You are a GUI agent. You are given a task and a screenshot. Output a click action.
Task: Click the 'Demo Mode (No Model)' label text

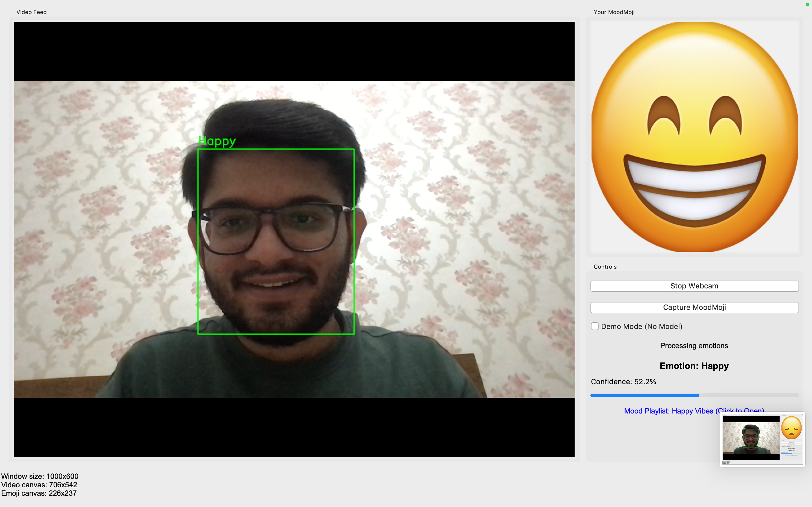[x=641, y=326]
